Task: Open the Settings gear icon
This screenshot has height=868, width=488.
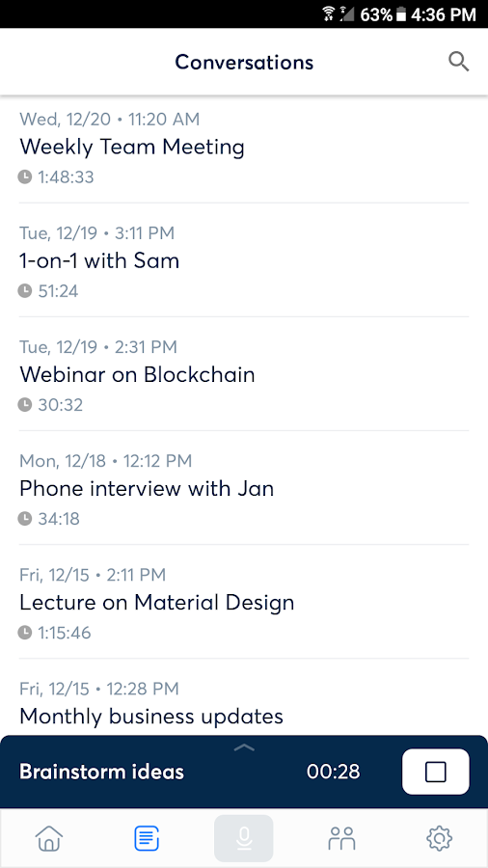Action: point(440,838)
